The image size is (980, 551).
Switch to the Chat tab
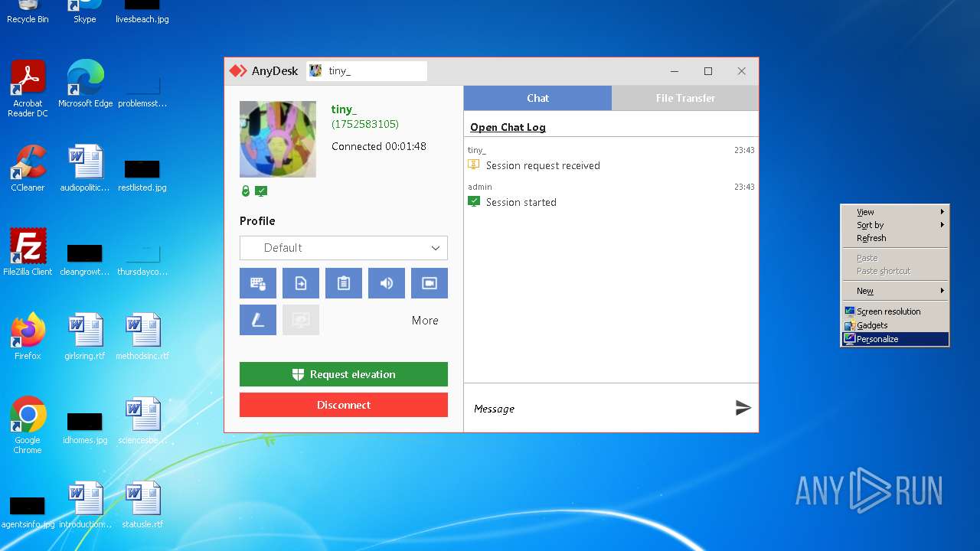point(537,98)
